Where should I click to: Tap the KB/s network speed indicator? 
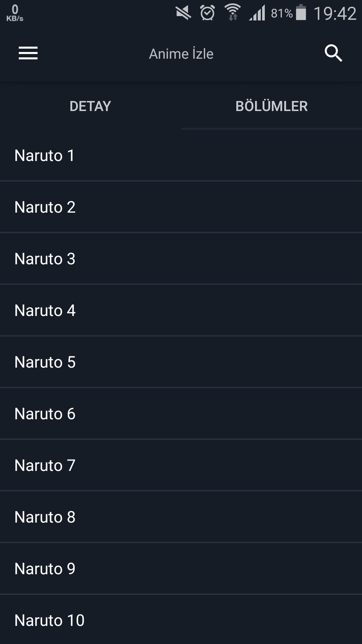pos(15,13)
